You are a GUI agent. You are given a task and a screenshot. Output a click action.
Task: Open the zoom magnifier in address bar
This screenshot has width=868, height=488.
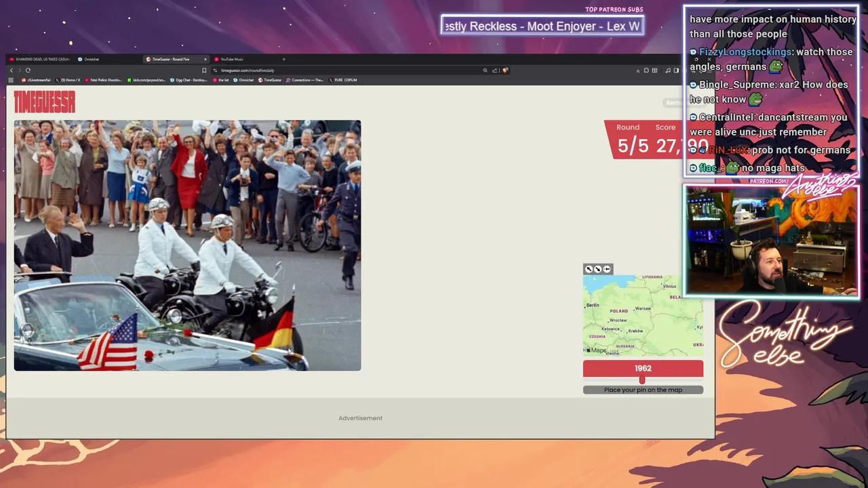pyautogui.click(x=485, y=70)
